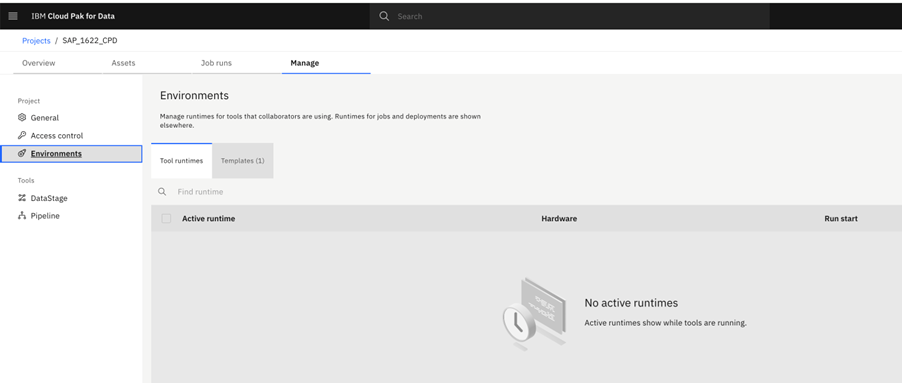
Task: Click SAP_1622_CPD breadcrumb text
Action: (x=90, y=41)
